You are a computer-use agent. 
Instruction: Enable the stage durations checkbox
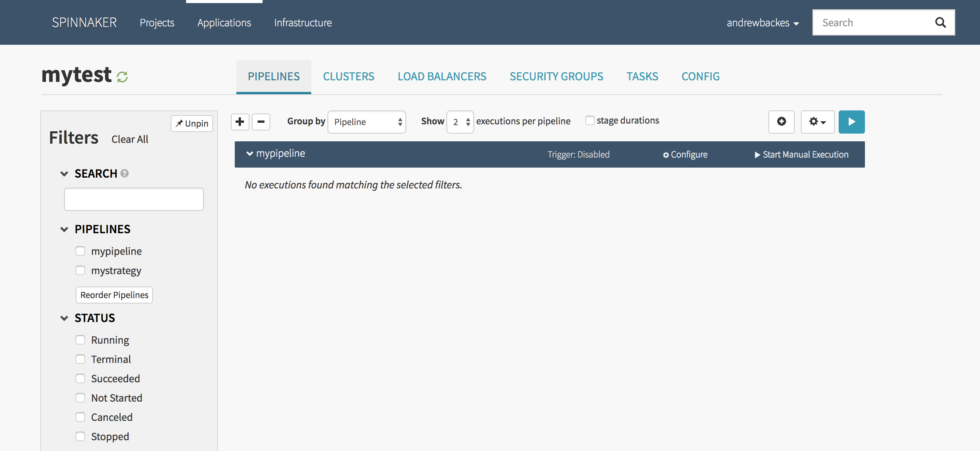click(590, 120)
